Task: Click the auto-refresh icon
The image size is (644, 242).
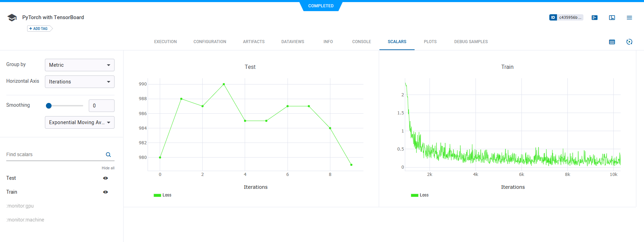Action: [x=629, y=42]
